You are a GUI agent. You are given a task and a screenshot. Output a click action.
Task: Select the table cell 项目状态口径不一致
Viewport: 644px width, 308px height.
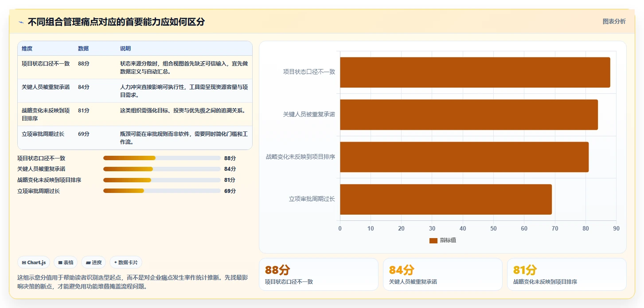[x=46, y=63]
